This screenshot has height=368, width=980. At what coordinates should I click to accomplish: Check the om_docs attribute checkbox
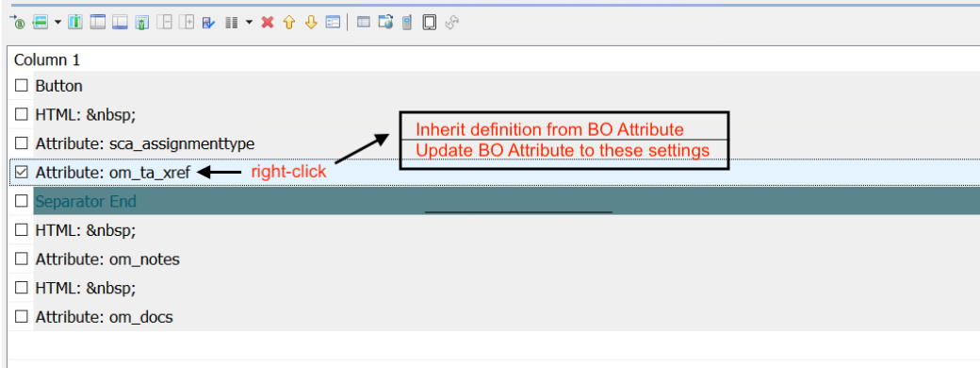tap(22, 317)
